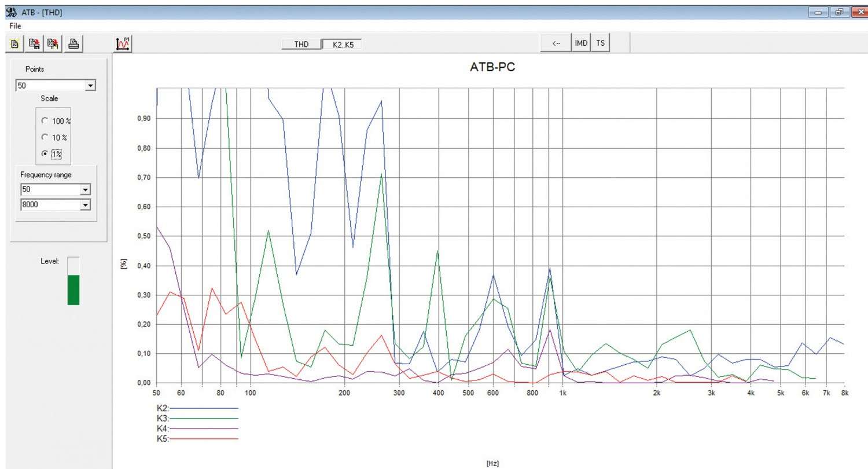Click the back arrow button
This screenshot has height=469, width=868.
tap(556, 43)
